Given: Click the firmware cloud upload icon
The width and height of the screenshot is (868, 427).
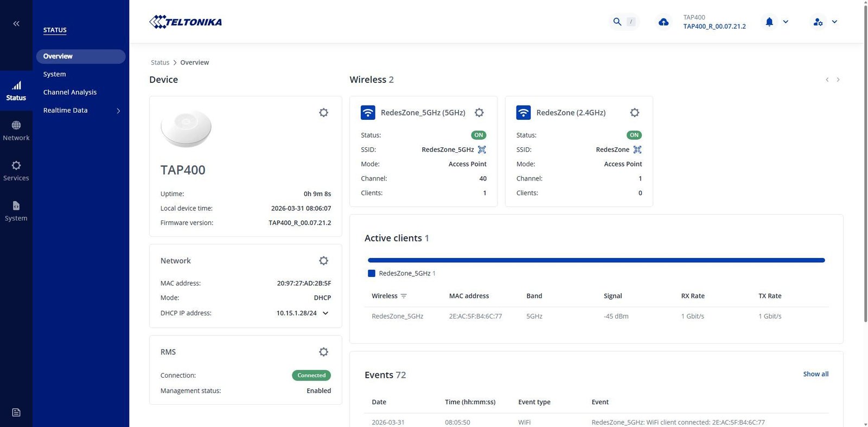Looking at the screenshot, I should click(663, 22).
